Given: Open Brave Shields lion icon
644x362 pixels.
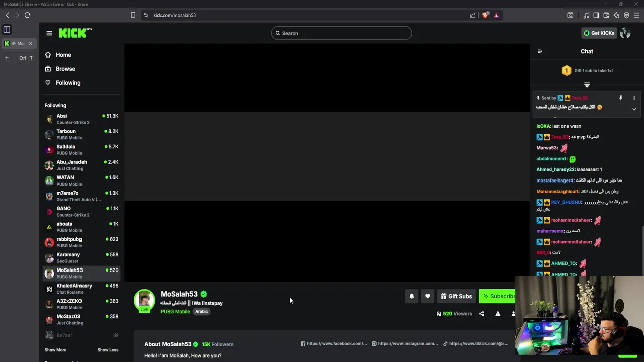Looking at the screenshot, I should [x=485, y=15].
